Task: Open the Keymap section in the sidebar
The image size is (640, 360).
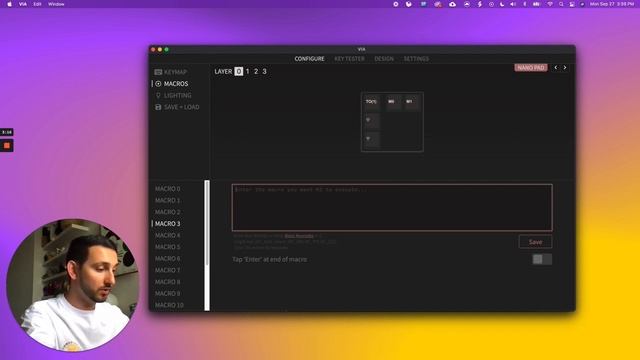Action: click(x=171, y=72)
